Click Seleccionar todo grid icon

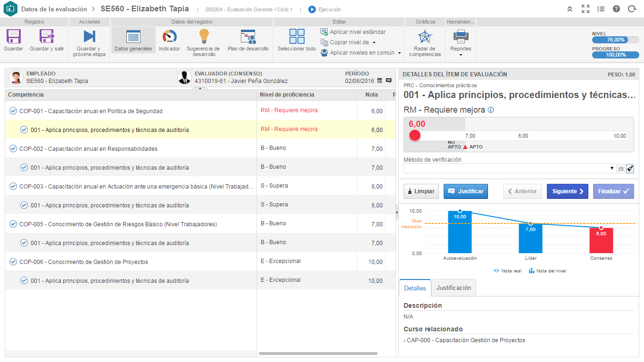pyautogui.click(x=297, y=36)
